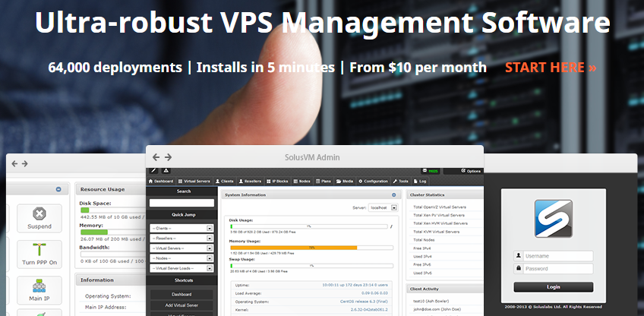644x316 pixels.
Task: Open the Tools tab
Action: point(400,182)
